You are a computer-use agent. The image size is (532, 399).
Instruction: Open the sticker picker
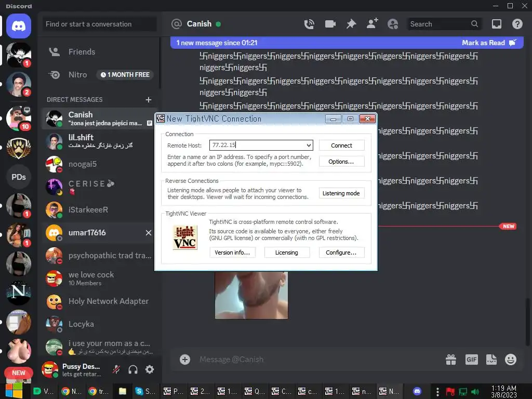[x=491, y=360]
